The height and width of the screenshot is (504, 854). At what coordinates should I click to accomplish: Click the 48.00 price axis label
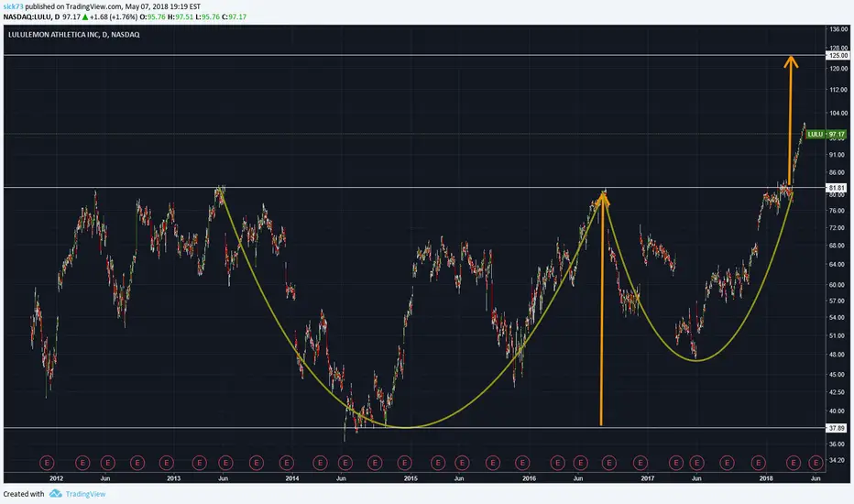click(838, 354)
